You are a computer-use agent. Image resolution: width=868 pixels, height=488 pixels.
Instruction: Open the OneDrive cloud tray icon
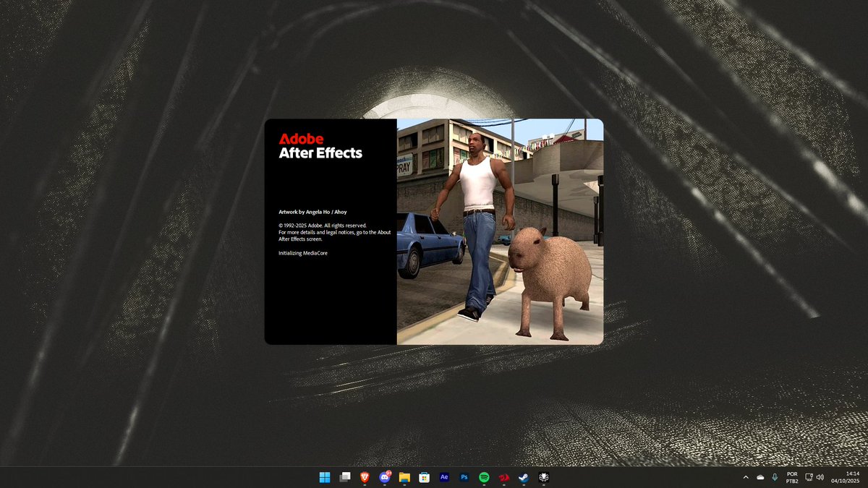[760, 477]
